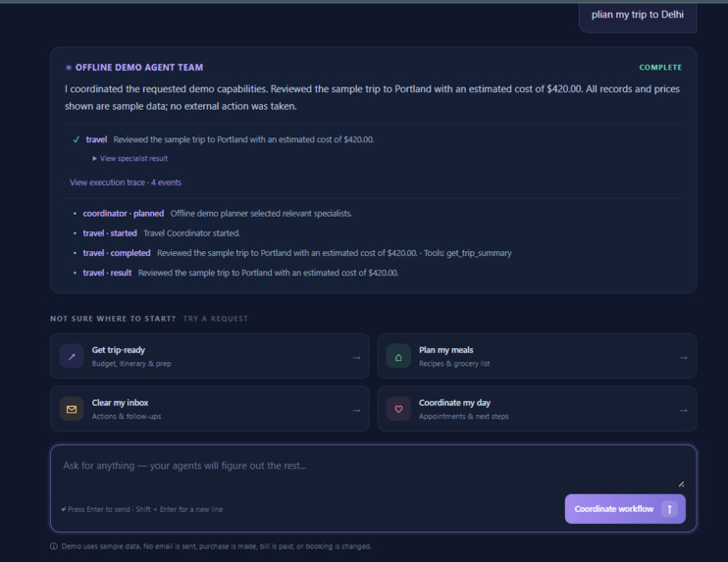Click the OFFLINE DEMO AGENT TEAM heading
The width and height of the screenshot is (728, 562).
pyautogui.click(x=138, y=68)
